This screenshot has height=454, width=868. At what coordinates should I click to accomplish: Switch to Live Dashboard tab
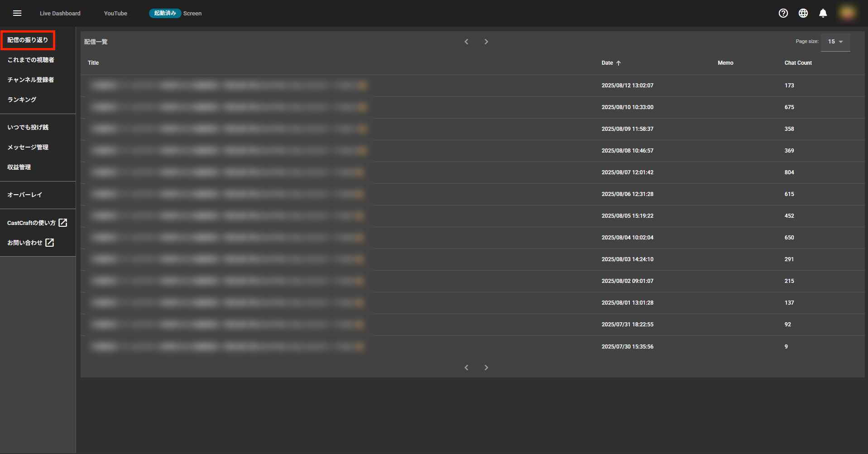(x=60, y=14)
